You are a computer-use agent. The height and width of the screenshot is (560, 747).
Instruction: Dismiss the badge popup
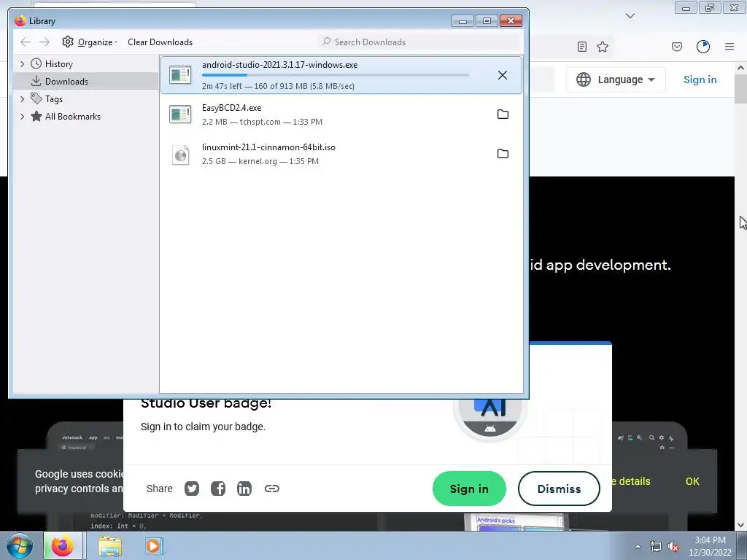pyautogui.click(x=559, y=489)
